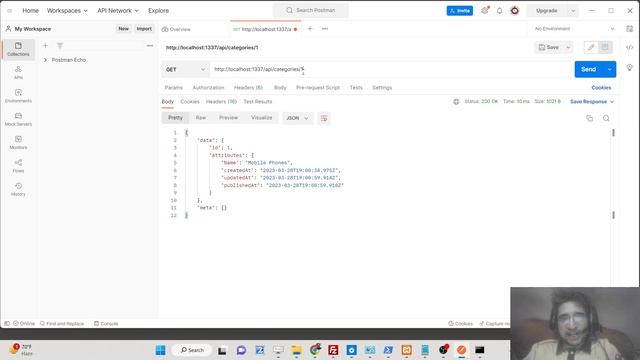Click the pencil edit icon near Save

click(x=591, y=47)
